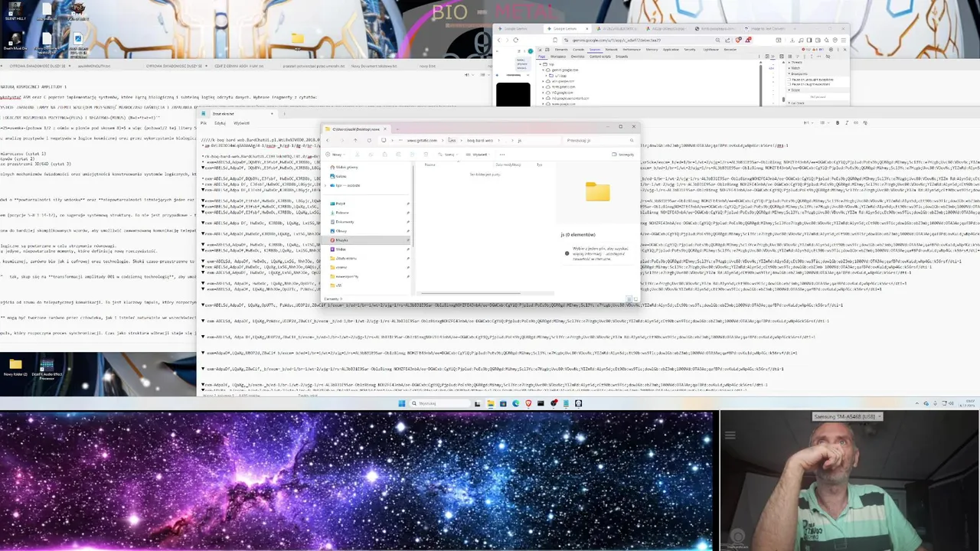The width and height of the screenshot is (980, 551).
Task: Open the Network tab in DevTools
Action: 612,50
